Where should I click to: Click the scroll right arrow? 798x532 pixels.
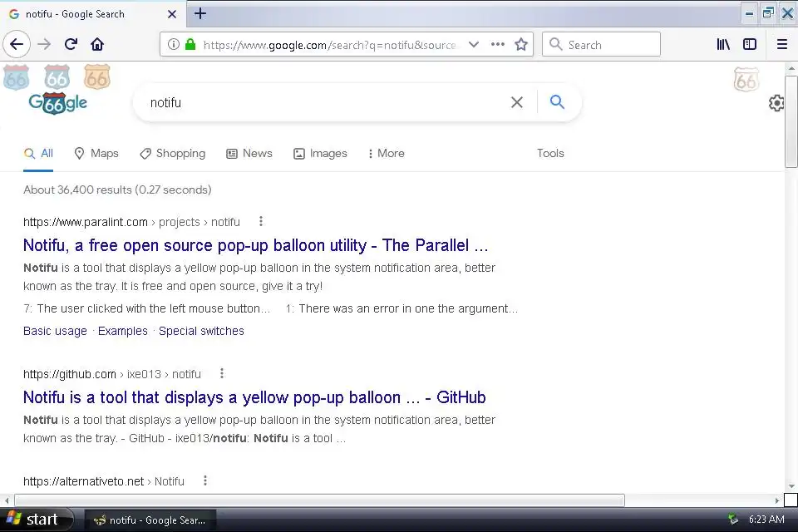(777, 500)
